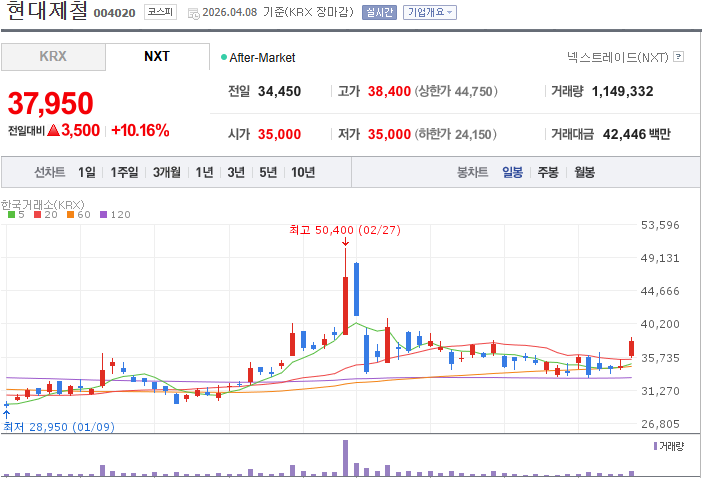Image resolution: width=702 pixels, height=478 pixels.
Task: Show the 1일 line chart
Action: 87,172
